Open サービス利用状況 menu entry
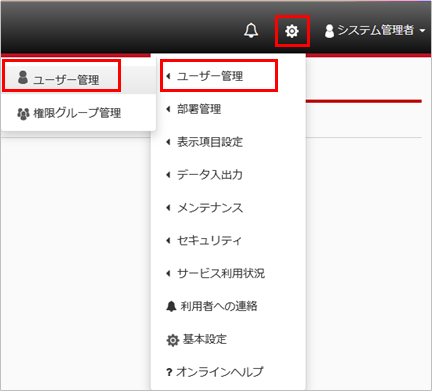Image resolution: width=432 pixels, height=391 pixels. (x=228, y=273)
